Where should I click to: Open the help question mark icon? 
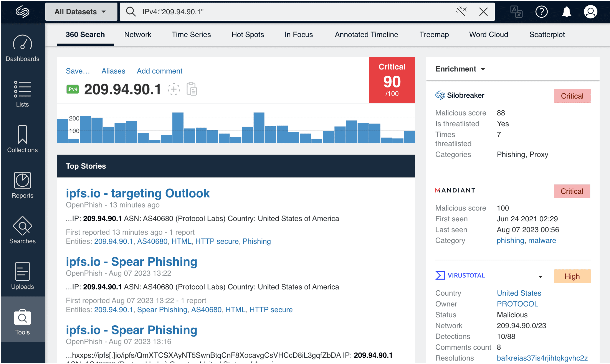542,12
